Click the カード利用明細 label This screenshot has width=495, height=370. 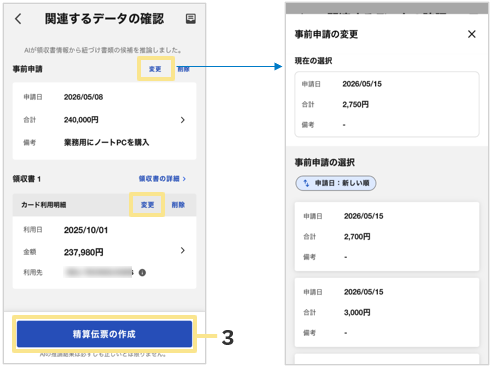(x=43, y=205)
